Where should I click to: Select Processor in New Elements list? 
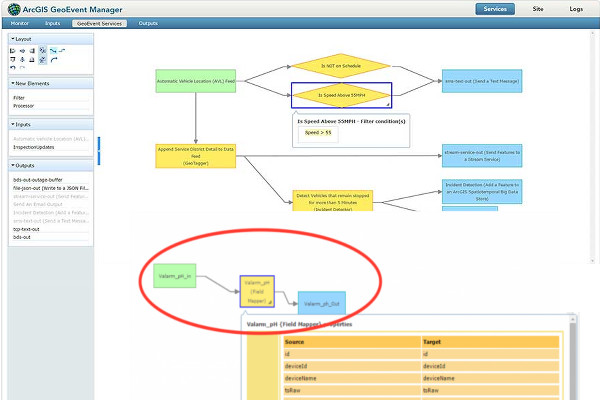(24, 107)
